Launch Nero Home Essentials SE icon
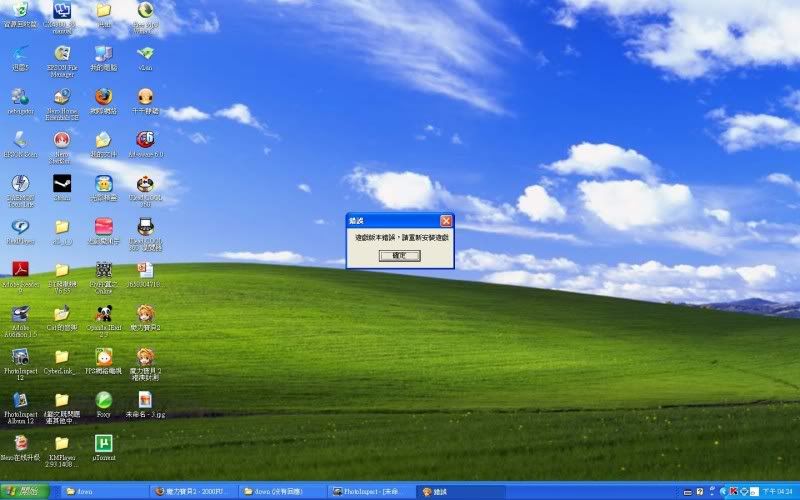This screenshot has height=500, width=800. click(62, 105)
